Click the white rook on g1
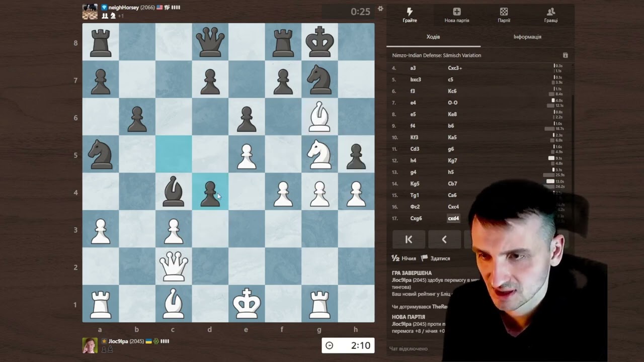The image size is (644, 362). 319,304
